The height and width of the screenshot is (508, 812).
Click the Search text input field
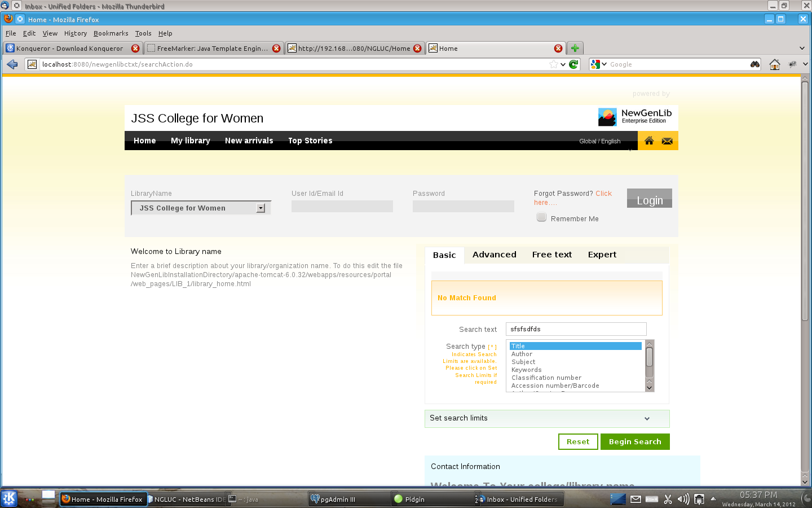[575, 329]
